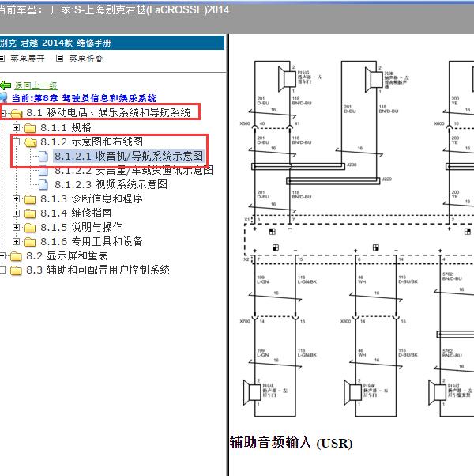Click the 别克-君越-2014款-维修手册 title bar
Viewport: 474px width, 476px height.
[x=112, y=43]
